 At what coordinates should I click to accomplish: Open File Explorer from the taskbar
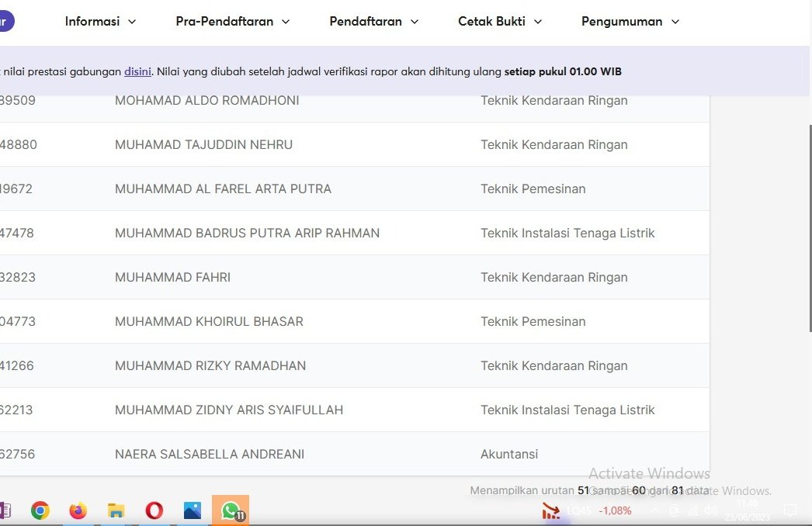[x=116, y=510]
